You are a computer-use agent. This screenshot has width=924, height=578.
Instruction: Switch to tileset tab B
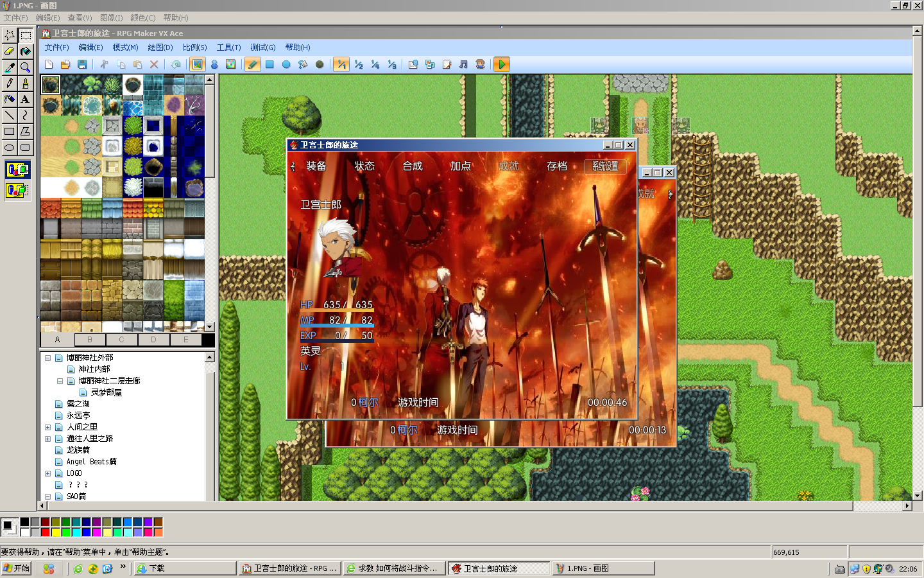(90, 340)
